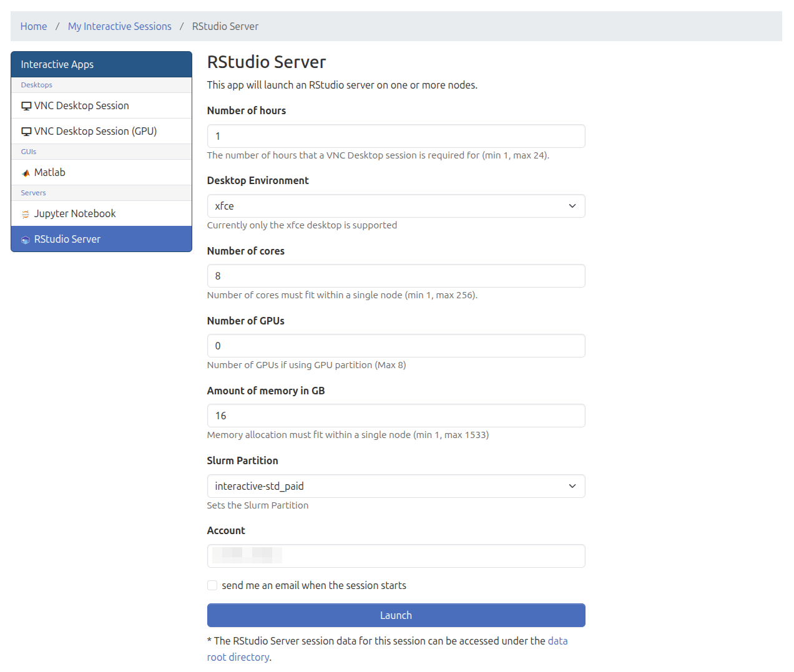This screenshot has height=672, width=794.
Task: Click the Slurm Partition field label
Action: (x=243, y=460)
